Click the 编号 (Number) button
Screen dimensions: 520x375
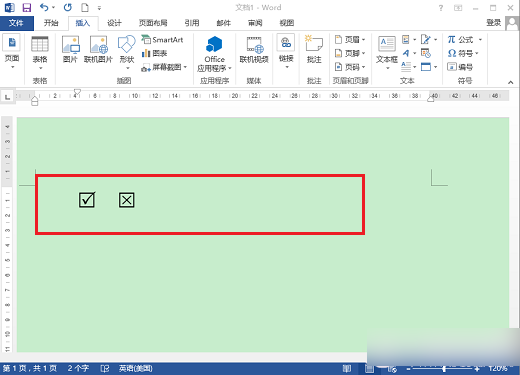[x=460, y=67]
